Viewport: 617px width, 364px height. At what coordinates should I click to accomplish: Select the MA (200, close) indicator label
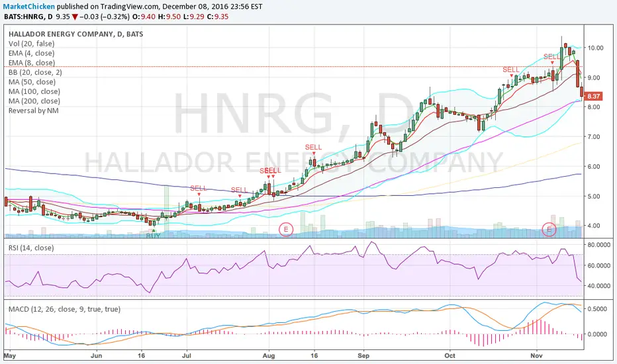(x=34, y=101)
